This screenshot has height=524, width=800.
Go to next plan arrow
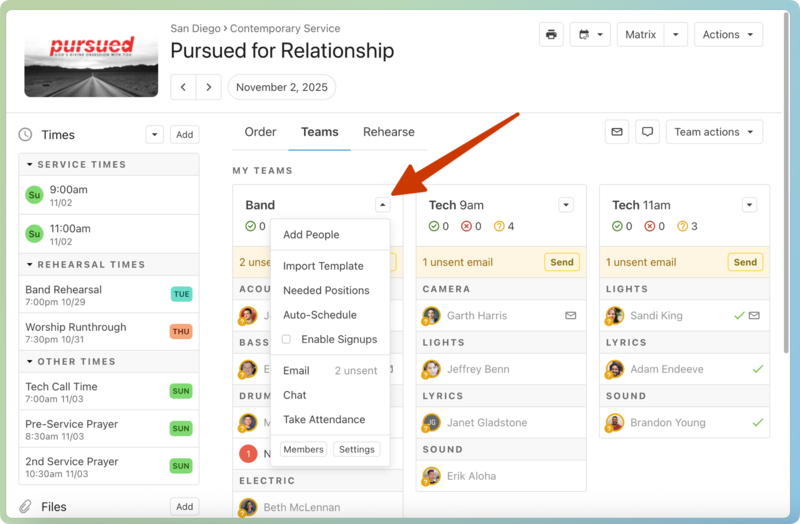coord(208,87)
